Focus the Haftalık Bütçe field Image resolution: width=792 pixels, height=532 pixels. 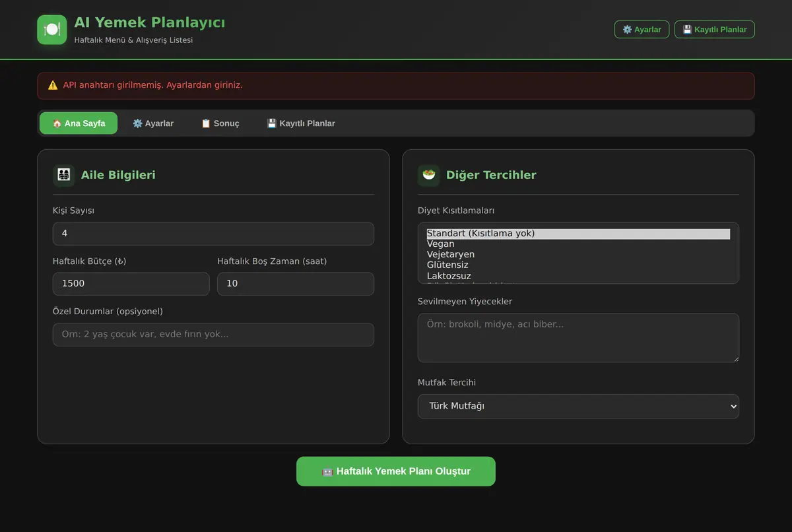(131, 284)
